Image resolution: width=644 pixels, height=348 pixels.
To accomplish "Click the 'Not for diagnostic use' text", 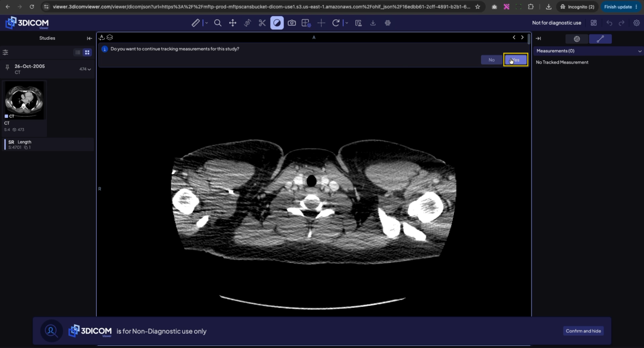I will coord(556,23).
